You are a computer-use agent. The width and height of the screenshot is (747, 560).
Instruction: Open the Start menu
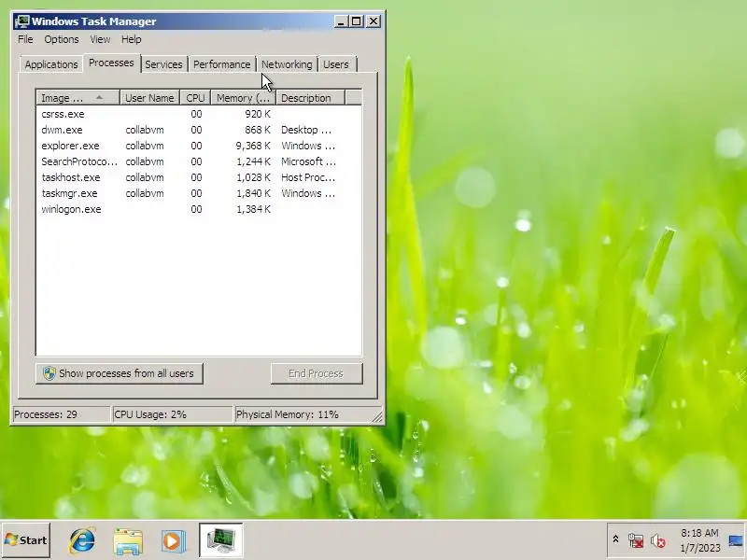point(26,540)
